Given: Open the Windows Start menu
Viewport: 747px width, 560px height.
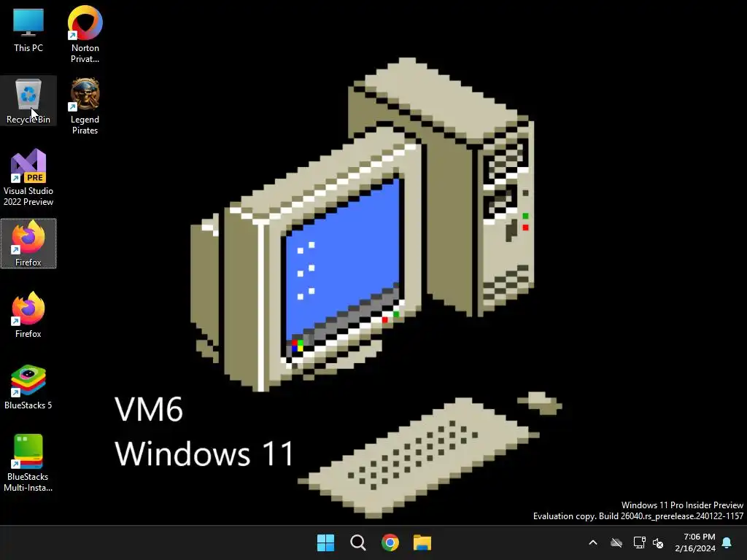Looking at the screenshot, I should pos(326,542).
